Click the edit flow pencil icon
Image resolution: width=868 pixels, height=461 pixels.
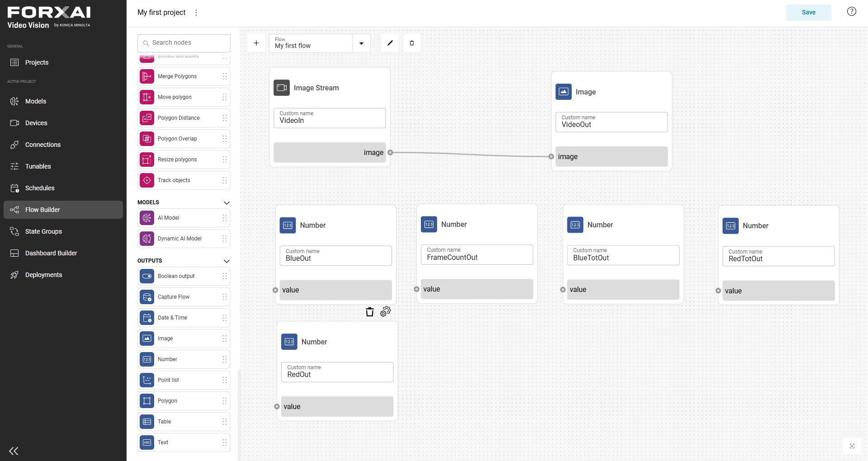click(x=390, y=43)
